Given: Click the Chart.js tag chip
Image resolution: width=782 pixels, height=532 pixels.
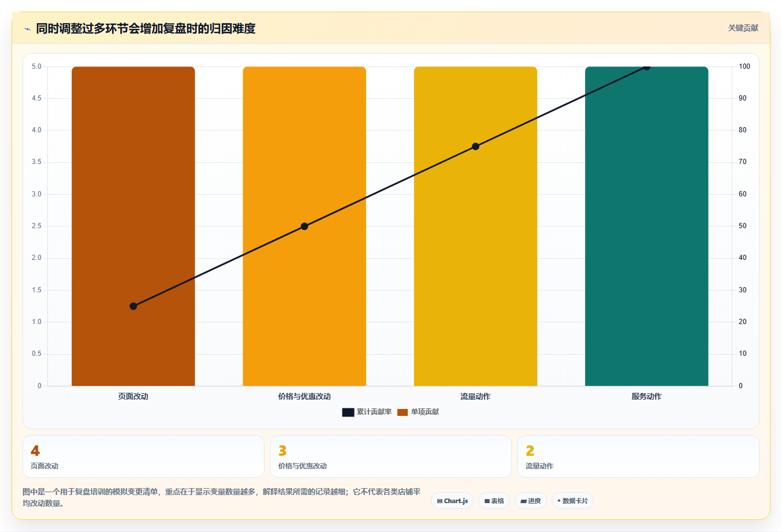Looking at the screenshot, I should pyautogui.click(x=452, y=501).
